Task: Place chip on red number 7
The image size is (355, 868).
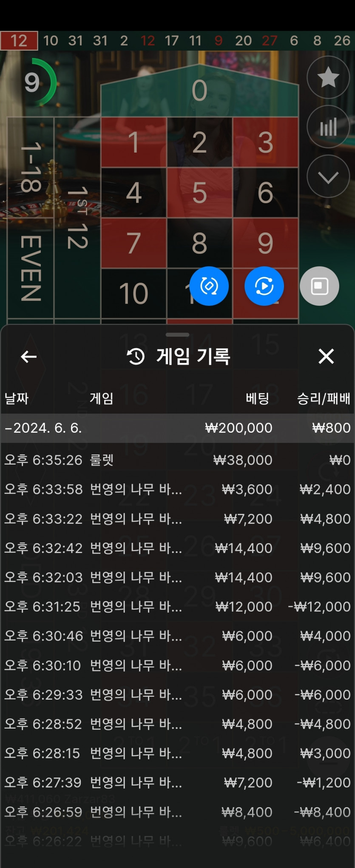Action: pyautogui.click(x=134, y=243)
